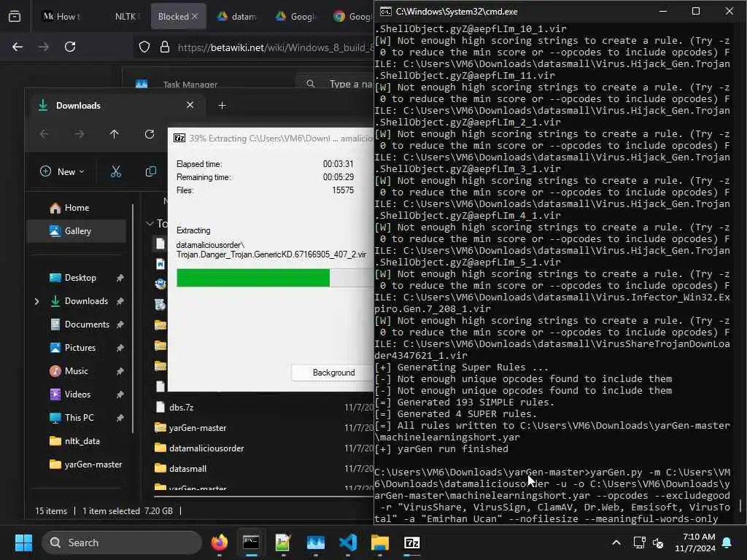Click the betawiki.net URL address bar
The height and width of the screenshot is (560, 747).
[x=274, y=47]
